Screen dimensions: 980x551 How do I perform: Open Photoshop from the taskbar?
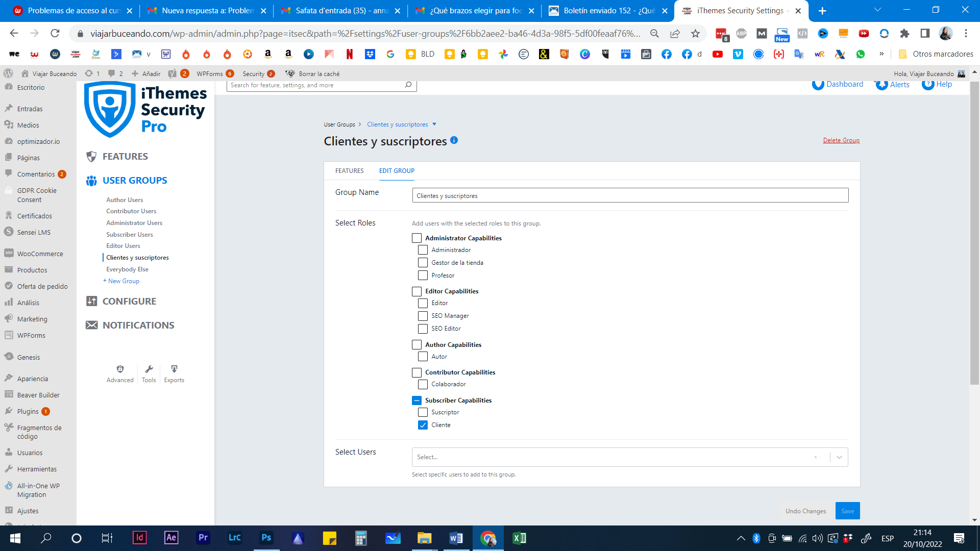tap(266, 538)
